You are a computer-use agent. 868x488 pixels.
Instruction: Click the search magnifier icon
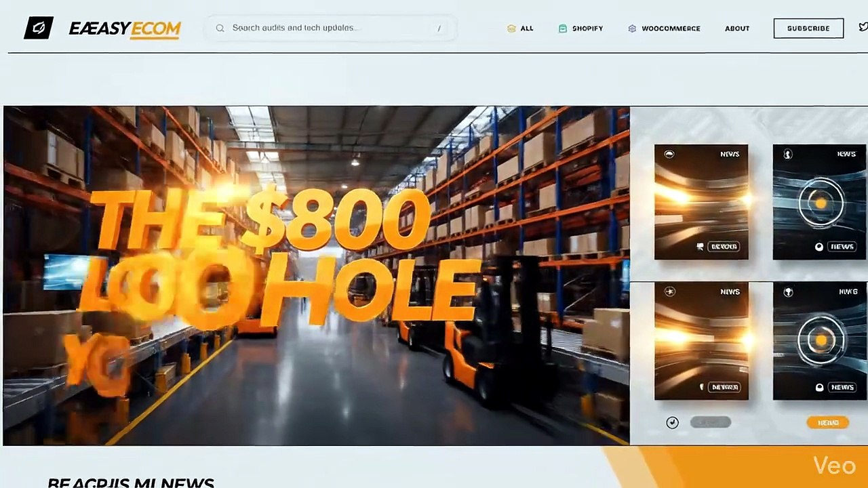pyautogui.click(x=220, y=28)
